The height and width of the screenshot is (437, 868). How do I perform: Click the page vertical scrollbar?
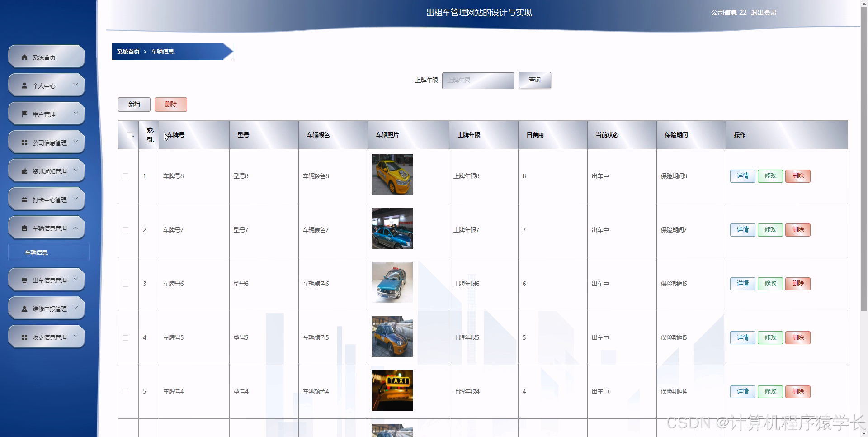[864, 158]
